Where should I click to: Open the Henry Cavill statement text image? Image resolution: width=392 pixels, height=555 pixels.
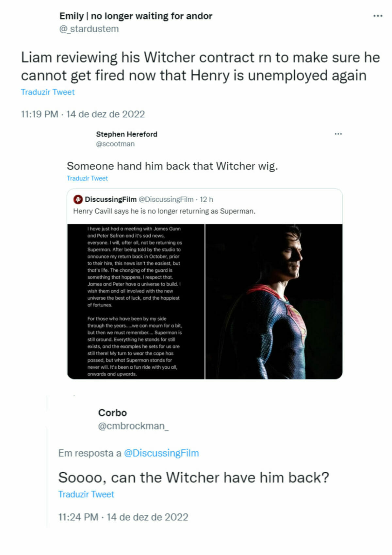click(x=136, y=301)
